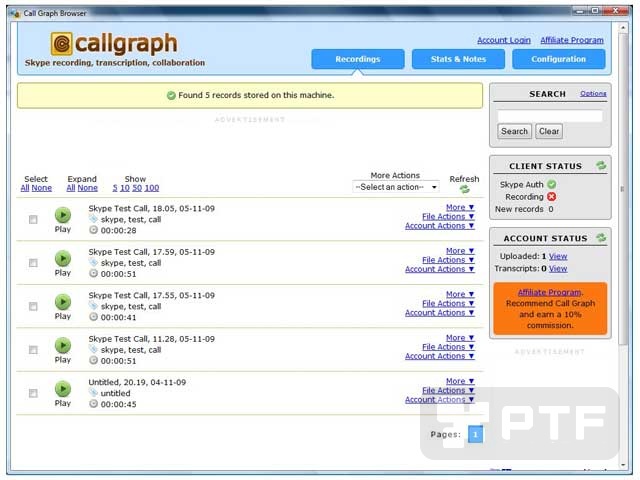Click the Call Graph Browser title bar icon

pos(16,13)
